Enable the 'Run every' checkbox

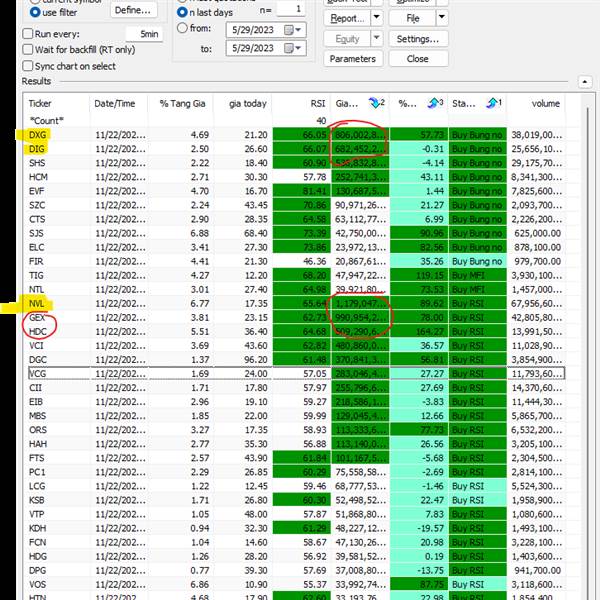click(28, 34)
